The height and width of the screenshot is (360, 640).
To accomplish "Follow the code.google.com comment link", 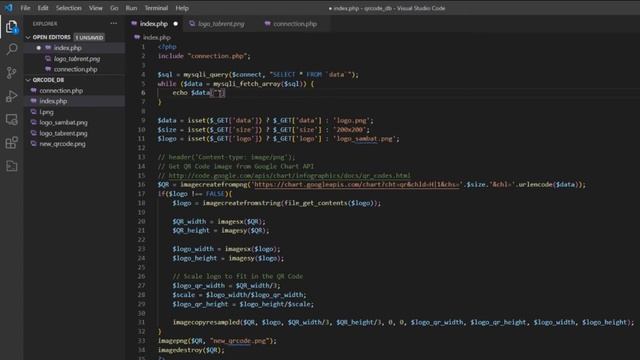I will click(289, 176).
